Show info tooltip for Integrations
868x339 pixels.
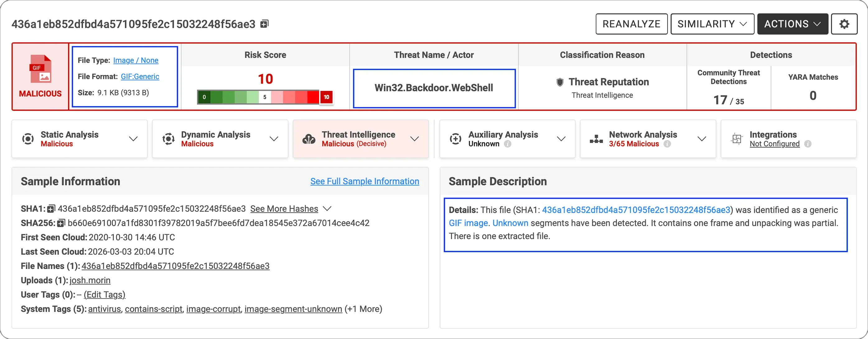(x=808, y=144)
